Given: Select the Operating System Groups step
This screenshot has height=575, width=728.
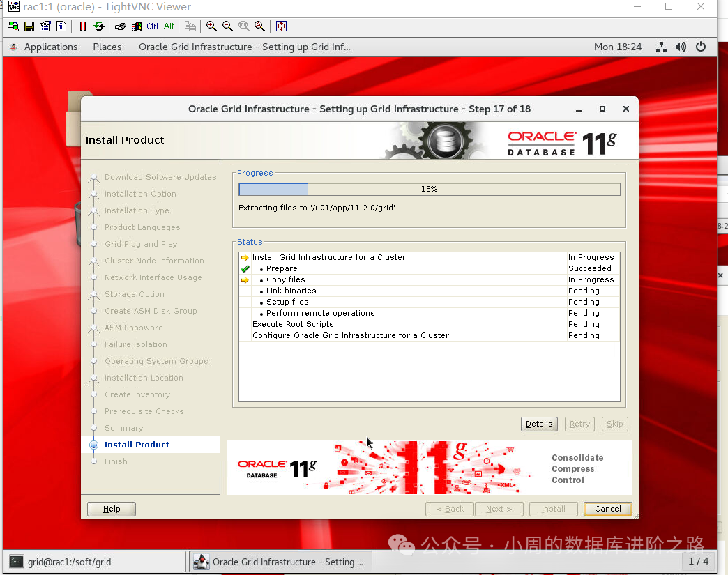Looking at the screenshot, I should click(156, 361).
